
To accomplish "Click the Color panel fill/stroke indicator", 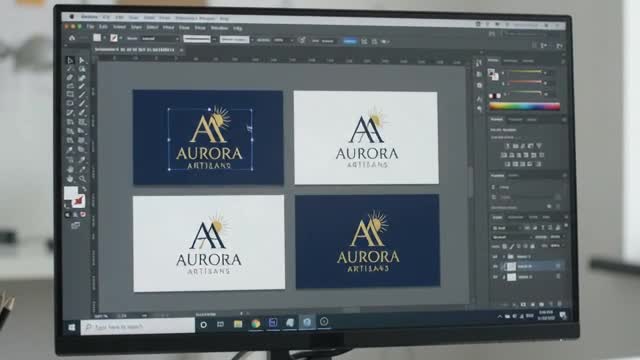I will pos(493,74).
